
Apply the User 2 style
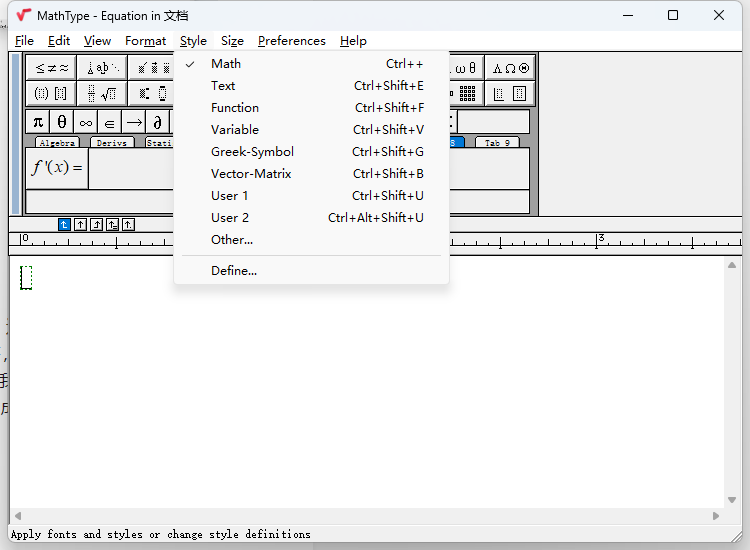[311, 218]
